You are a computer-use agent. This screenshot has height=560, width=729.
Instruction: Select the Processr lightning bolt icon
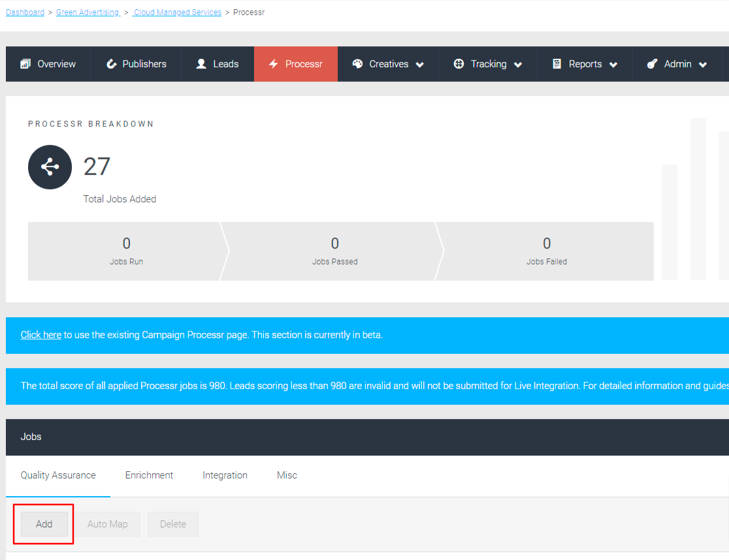pyautogui.click(x=273, y=63)
